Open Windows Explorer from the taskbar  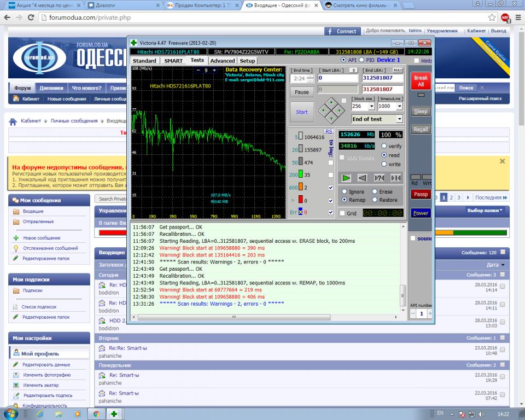pos(59,414)
